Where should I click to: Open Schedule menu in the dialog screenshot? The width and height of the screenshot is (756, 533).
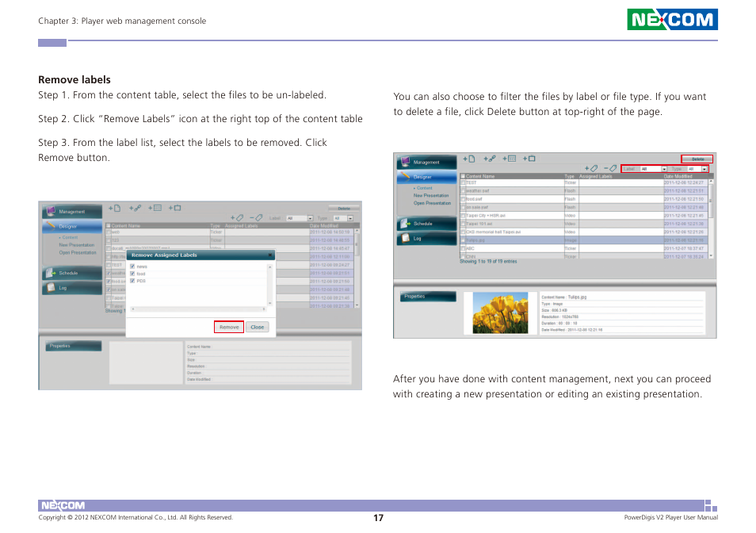click(x=72, y=273)
